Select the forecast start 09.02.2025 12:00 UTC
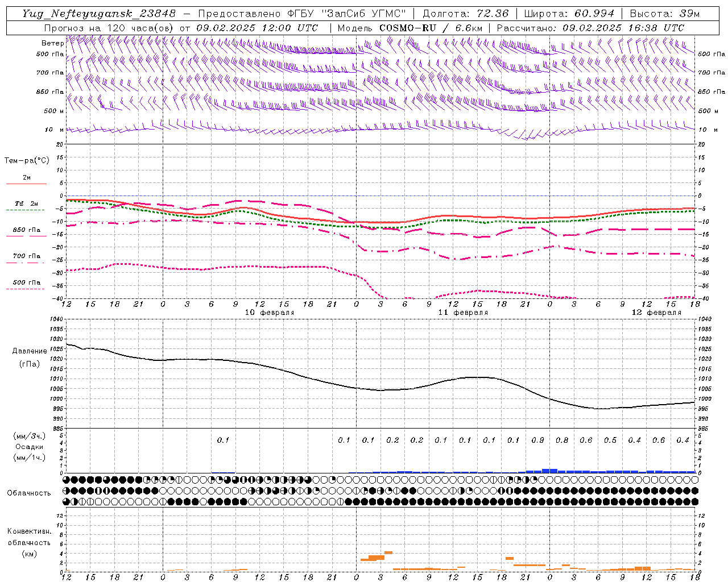728x582 pixels. click(x=257, y=28)
